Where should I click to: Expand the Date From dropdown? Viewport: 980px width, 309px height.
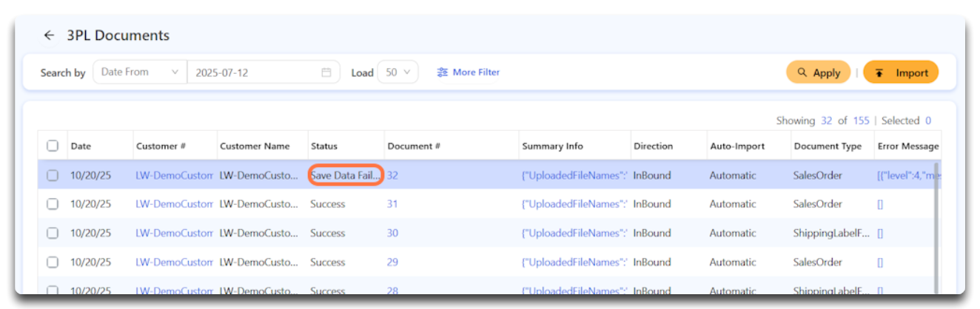pos(140,72)
